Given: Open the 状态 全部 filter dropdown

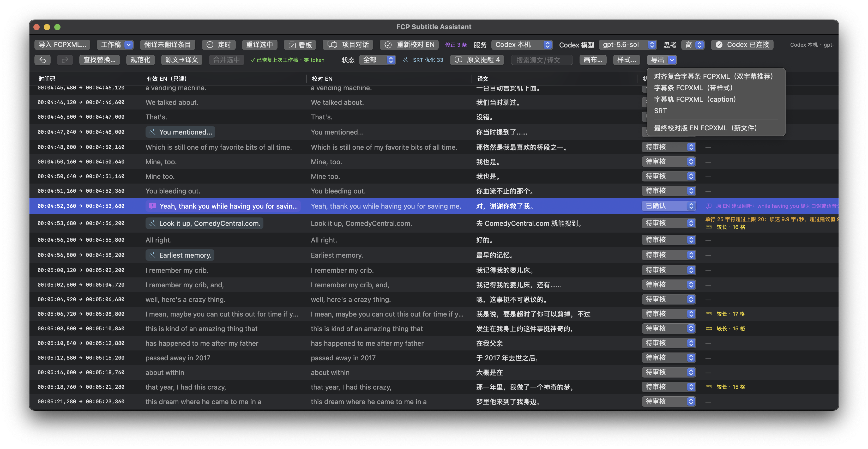Looking at the screenshot, I should [377, 60].
